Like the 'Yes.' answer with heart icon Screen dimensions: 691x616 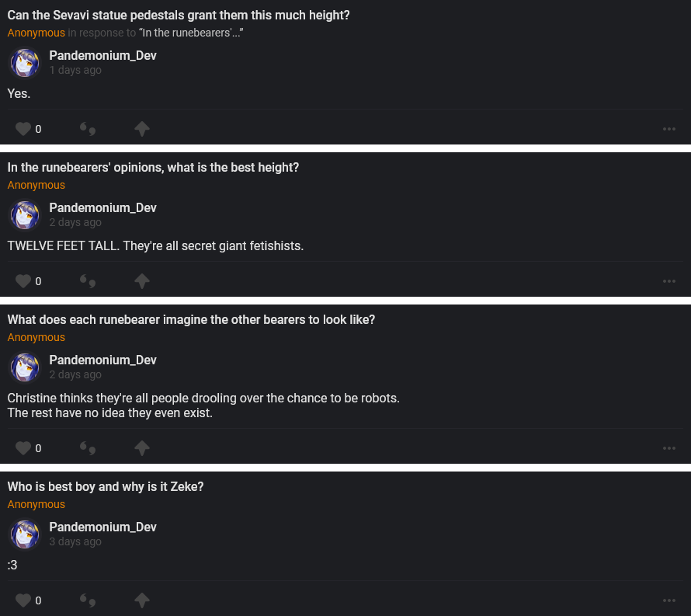[x=23, y=129]
